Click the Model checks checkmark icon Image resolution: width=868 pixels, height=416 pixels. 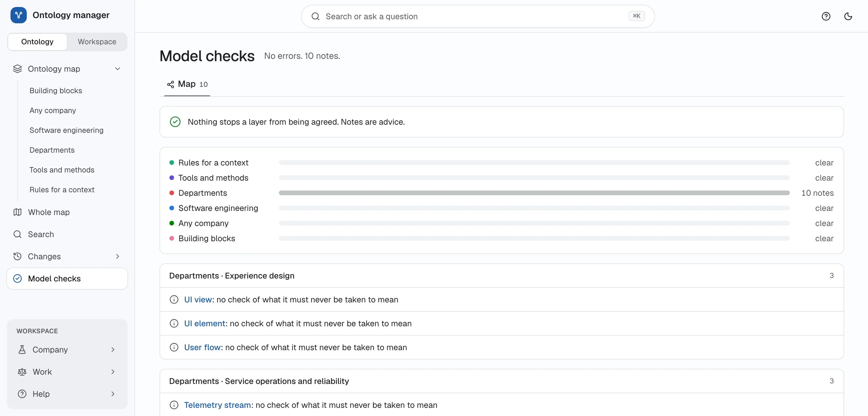click(17, 278)
